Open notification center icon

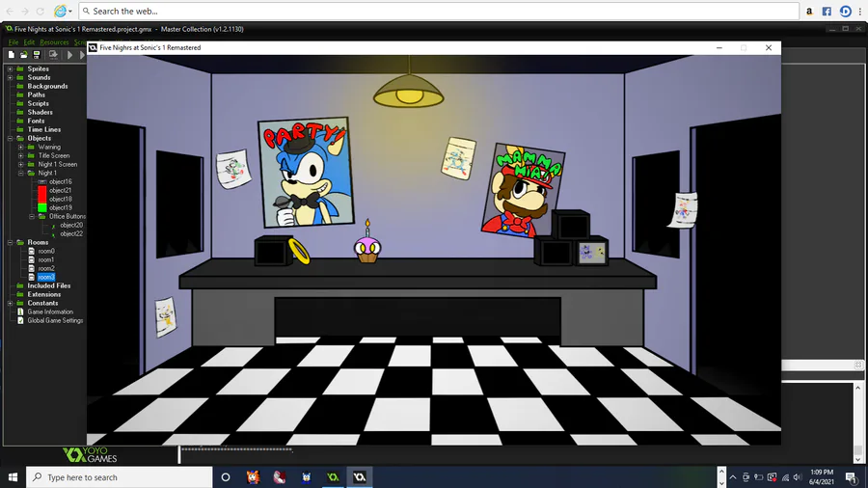tap(852, 477)
